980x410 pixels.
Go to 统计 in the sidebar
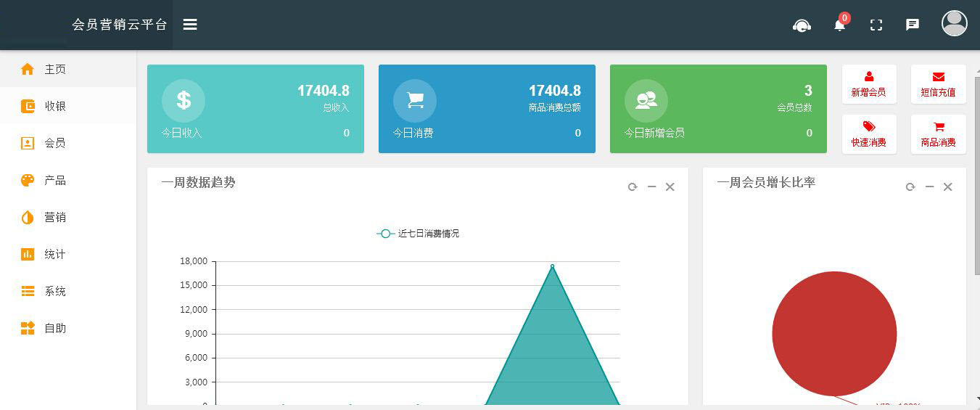tap(54, 254)
